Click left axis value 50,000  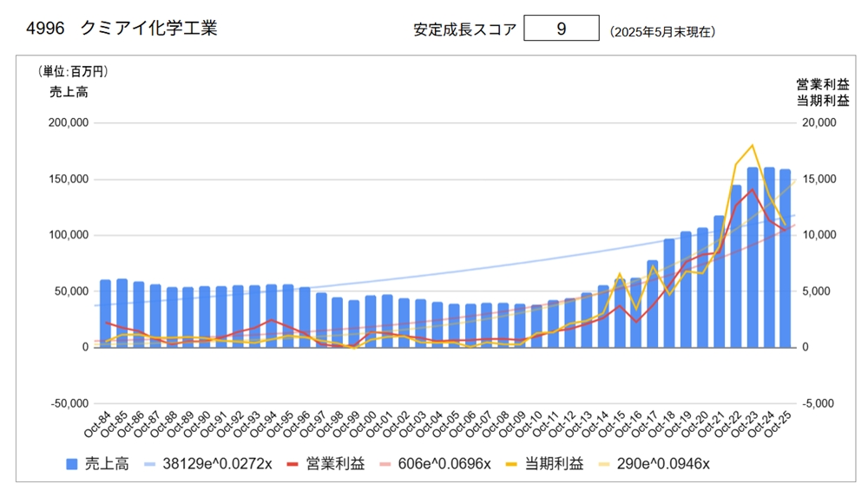(71, 291)
